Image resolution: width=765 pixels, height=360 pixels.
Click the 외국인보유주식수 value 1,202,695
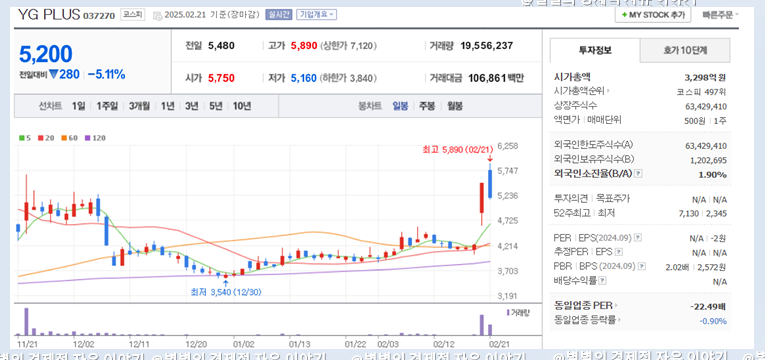pos(709,160)
